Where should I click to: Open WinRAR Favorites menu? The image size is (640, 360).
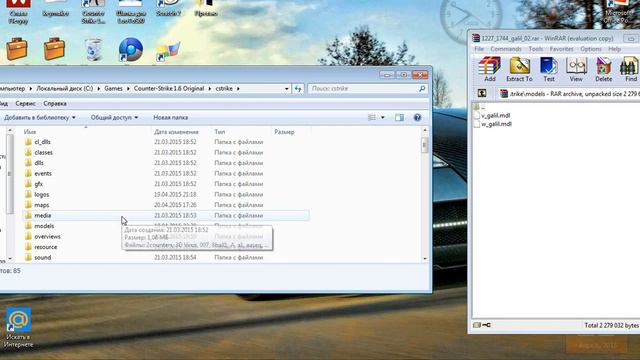561,49
